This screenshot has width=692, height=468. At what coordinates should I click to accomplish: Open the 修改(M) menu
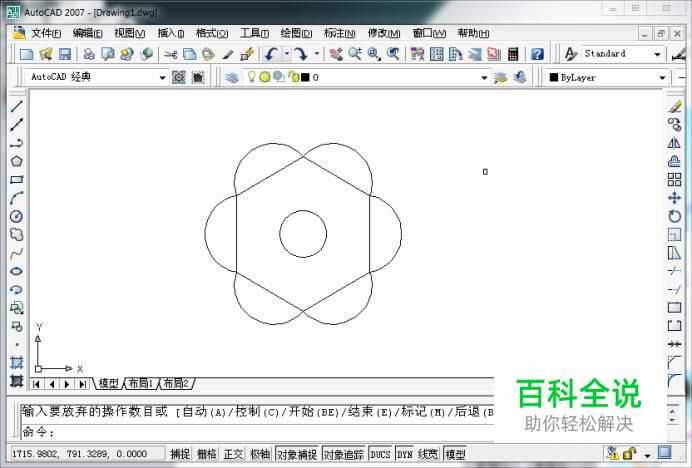[x=384, y=33]
